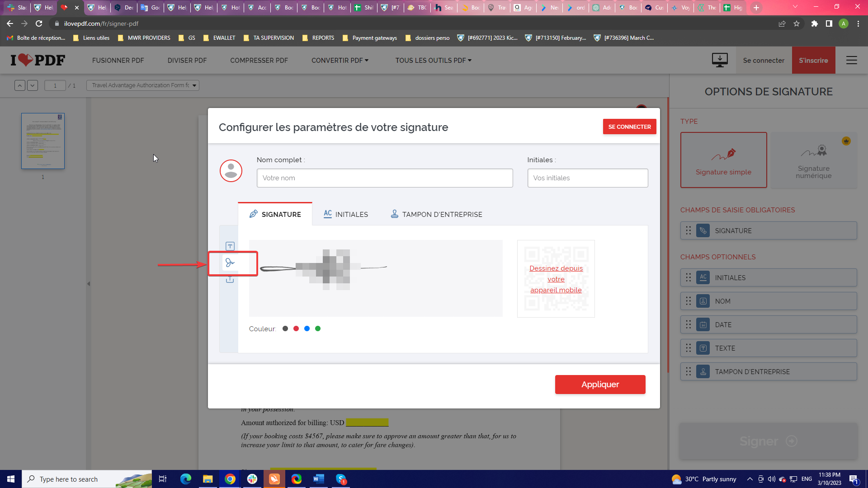Click the Nom complet input field
868x488 pixels.
point(384,178)
